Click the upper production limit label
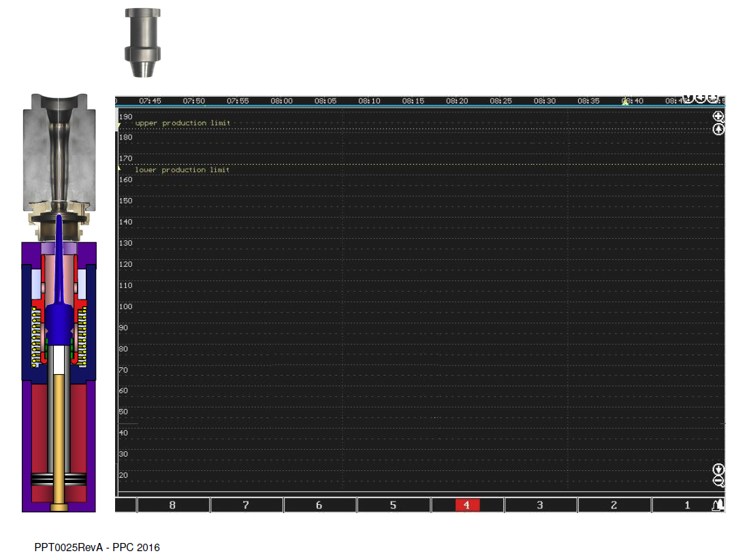 [182, 123]
